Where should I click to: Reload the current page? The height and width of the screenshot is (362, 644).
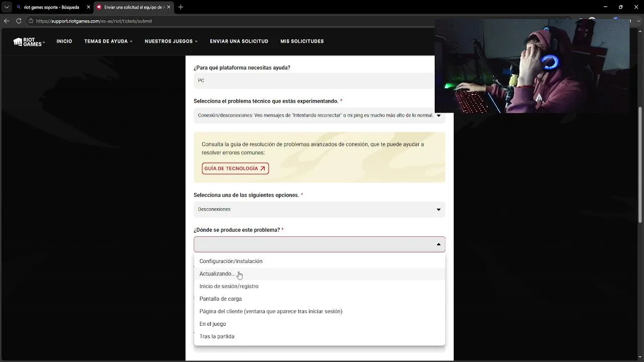click(x=19, y=21)
